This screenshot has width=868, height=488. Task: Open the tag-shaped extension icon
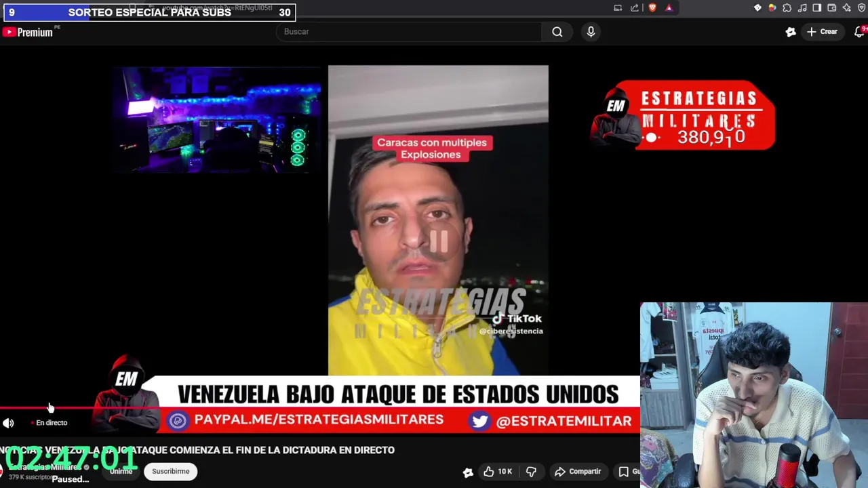(757, 8)
